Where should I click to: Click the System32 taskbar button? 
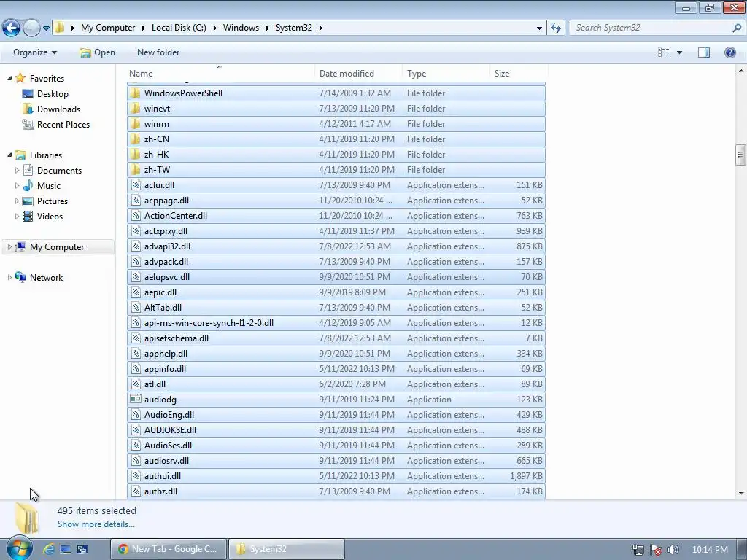(286, 549)
